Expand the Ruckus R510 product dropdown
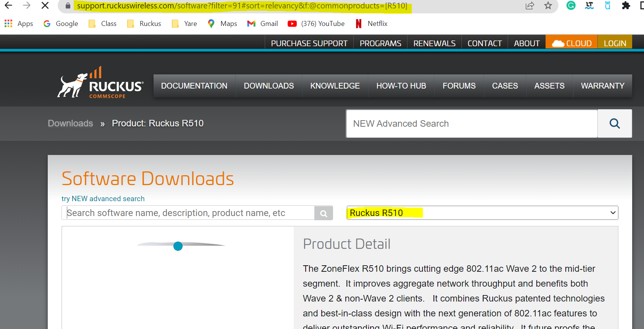This screenshot has width=644, height=329. [482, 213]
